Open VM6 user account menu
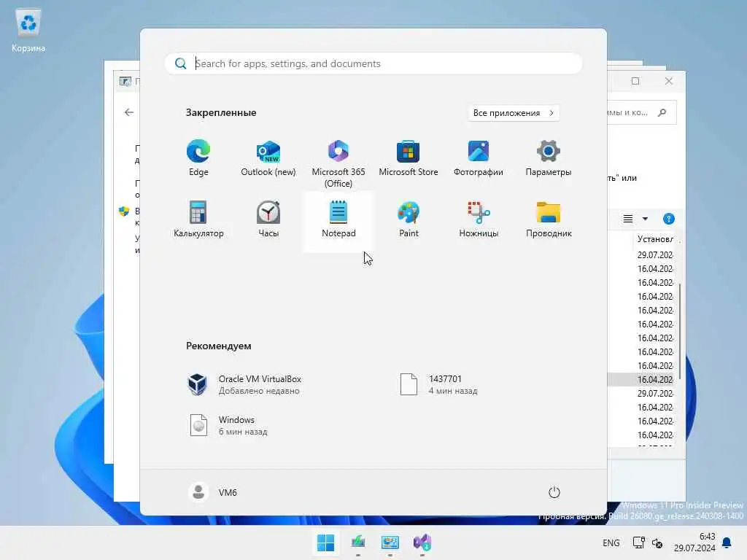This screenshot has height=560, width=747. [x=212, y=492]
